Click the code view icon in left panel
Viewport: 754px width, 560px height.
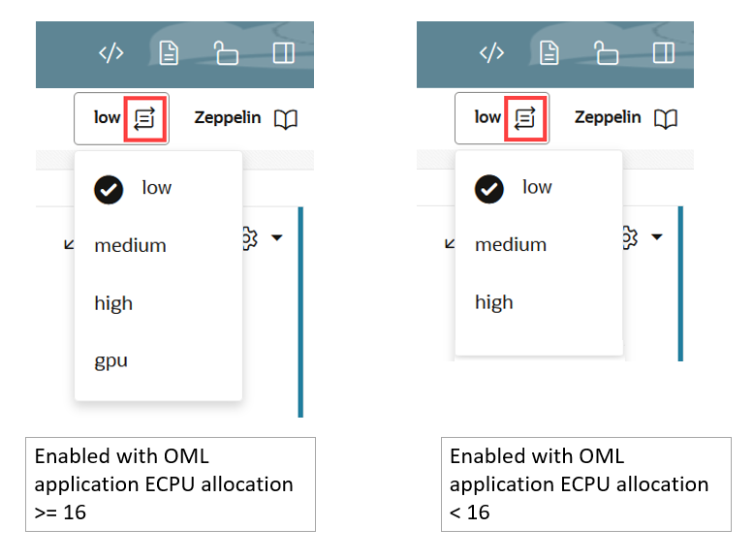(111, 53)
